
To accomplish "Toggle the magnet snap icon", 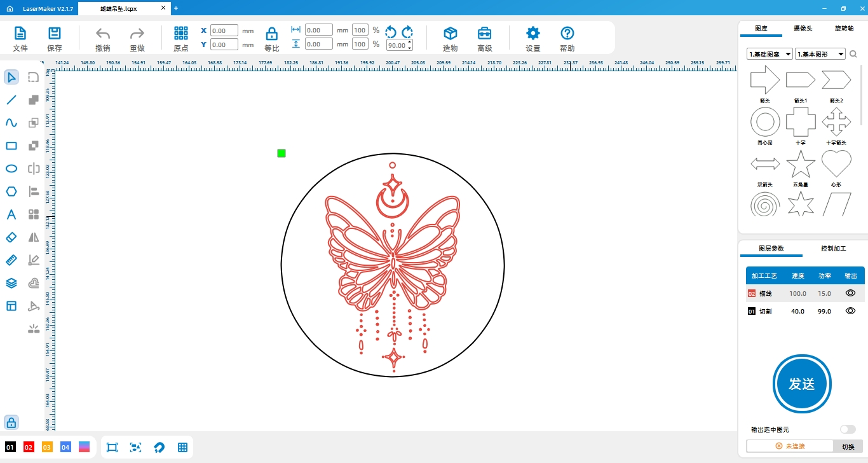I will 159,448.
